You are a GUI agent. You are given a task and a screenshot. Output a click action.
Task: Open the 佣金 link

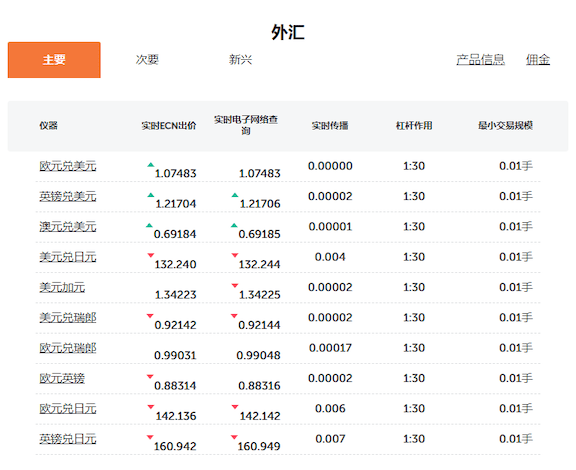pyautogui.click(x=538, y=60)
